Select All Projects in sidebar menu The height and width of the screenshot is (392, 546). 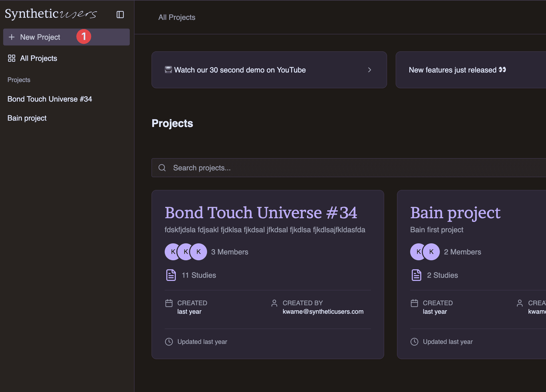39,58
